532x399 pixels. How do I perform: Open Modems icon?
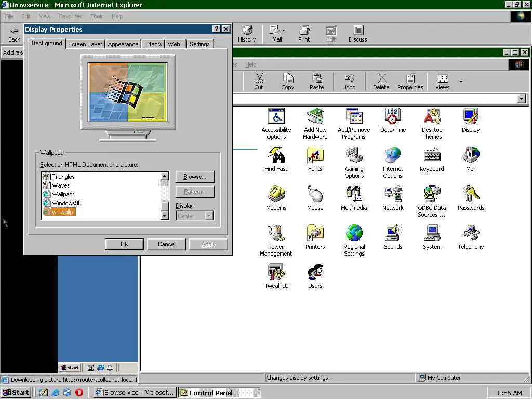(x=276, y=198)
